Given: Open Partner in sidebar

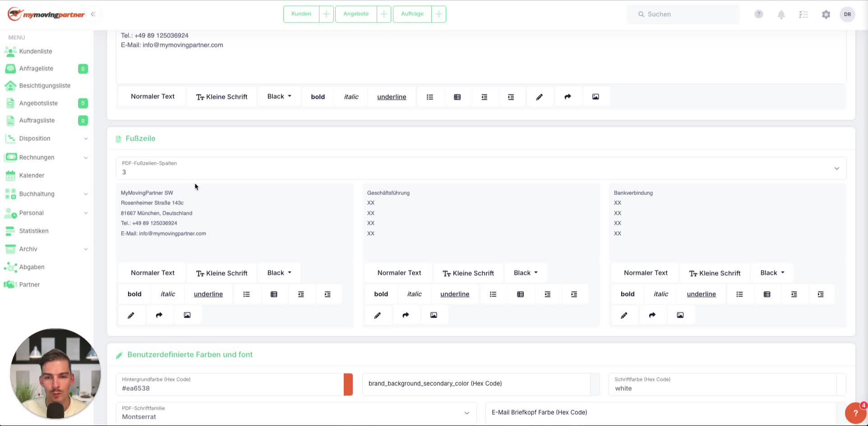Looking at the screenshot, I should (29, 285).
